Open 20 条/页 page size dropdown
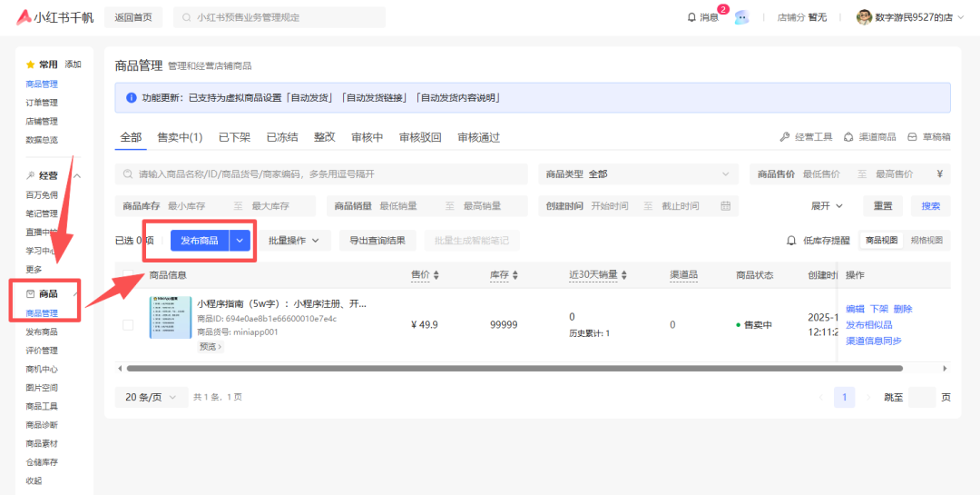The image size is (980, 495). pyautogui.click(x=152, y=398)
